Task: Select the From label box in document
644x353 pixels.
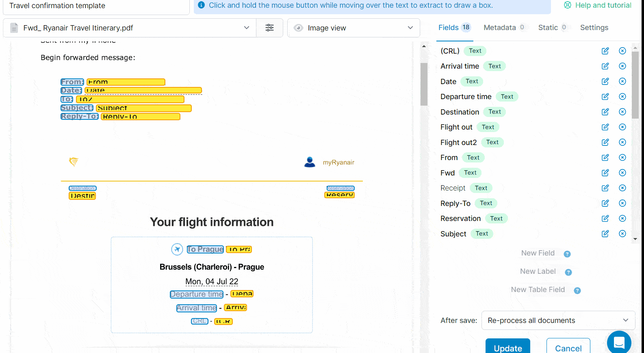Action: 72,82
